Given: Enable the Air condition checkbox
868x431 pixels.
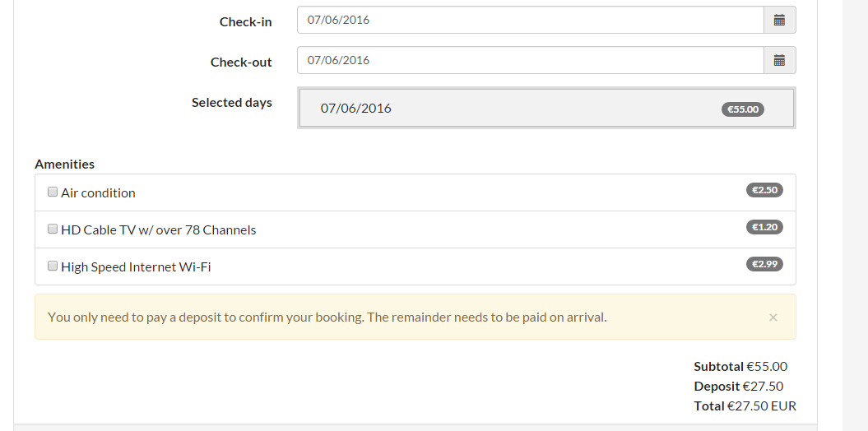Looking at the screenshot, I should point(53,192).
